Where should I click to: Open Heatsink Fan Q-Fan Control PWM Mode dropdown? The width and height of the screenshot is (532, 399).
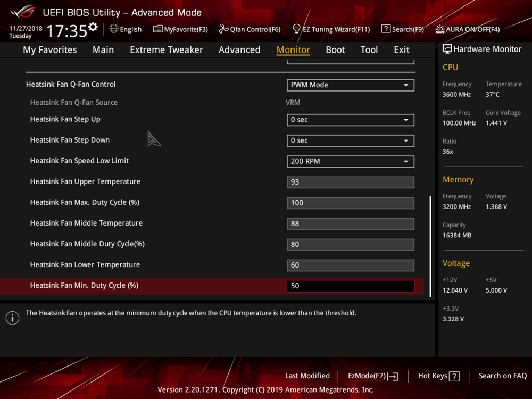point(351,85)
